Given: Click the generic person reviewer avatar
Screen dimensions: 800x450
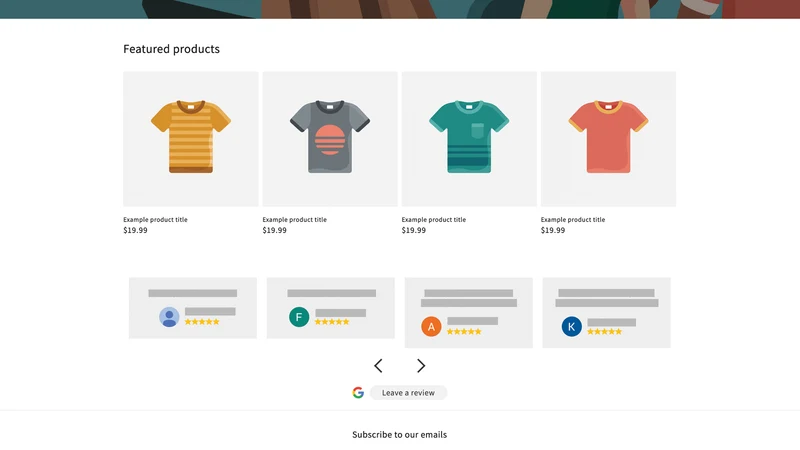Looking at the screenshot, I should [169, 317].
